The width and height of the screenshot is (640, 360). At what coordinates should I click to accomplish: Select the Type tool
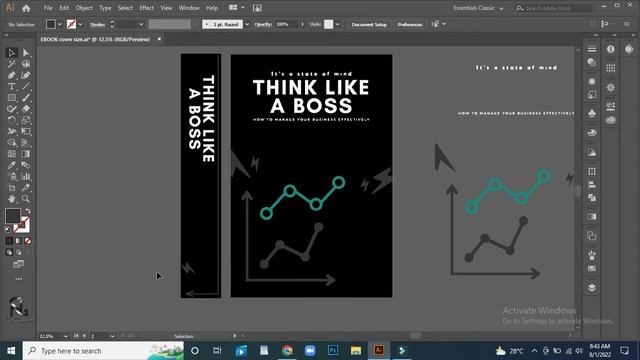pos(11,87)
